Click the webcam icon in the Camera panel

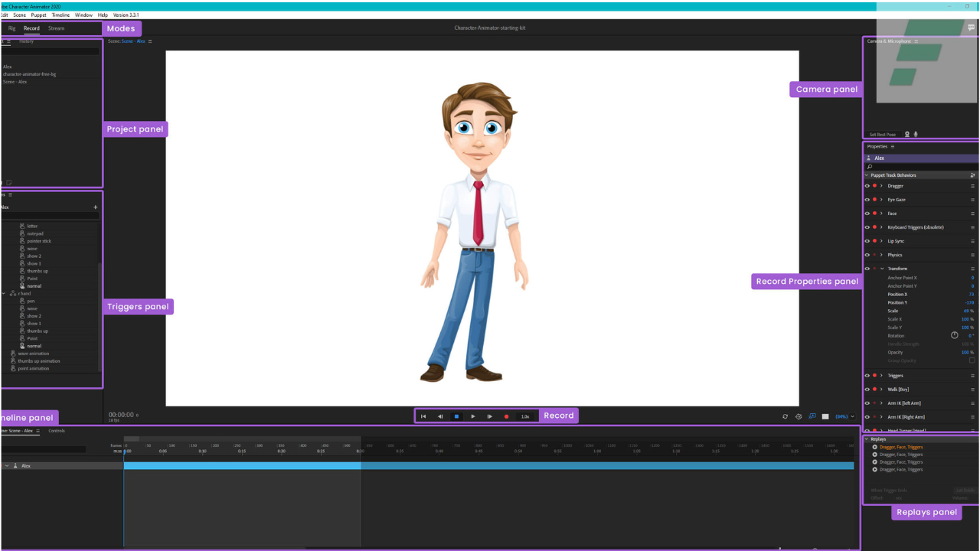pos(907,134)
